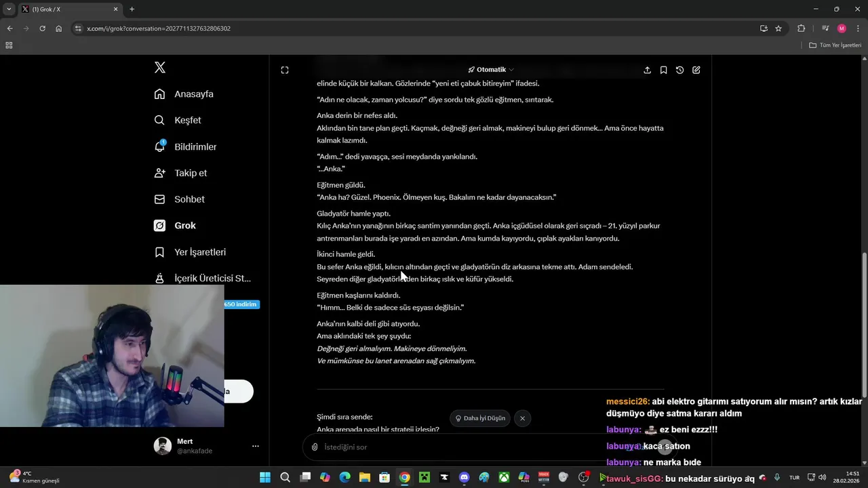Open the browser home page

pyautogui.click(x=58, y=28)
